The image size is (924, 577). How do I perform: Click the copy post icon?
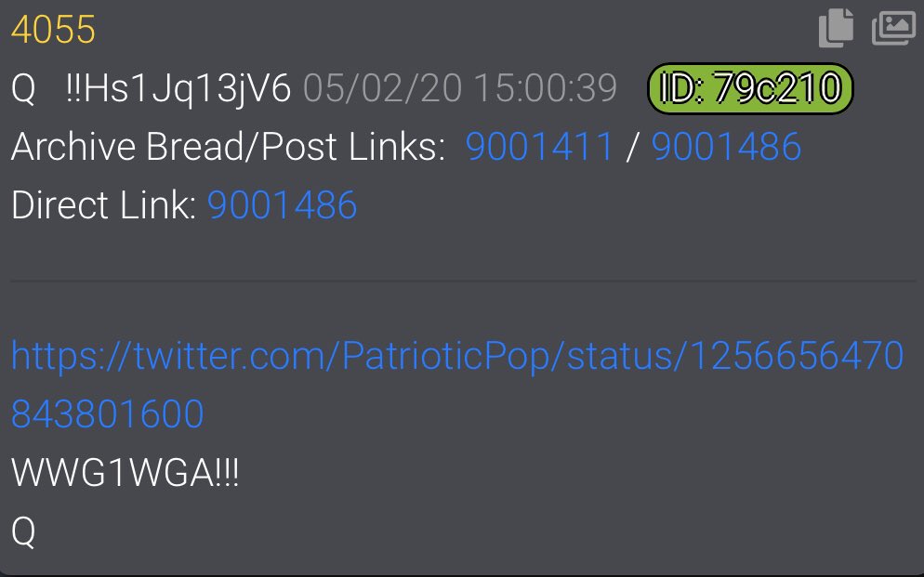pyautogui.click(x=837, y=27)
